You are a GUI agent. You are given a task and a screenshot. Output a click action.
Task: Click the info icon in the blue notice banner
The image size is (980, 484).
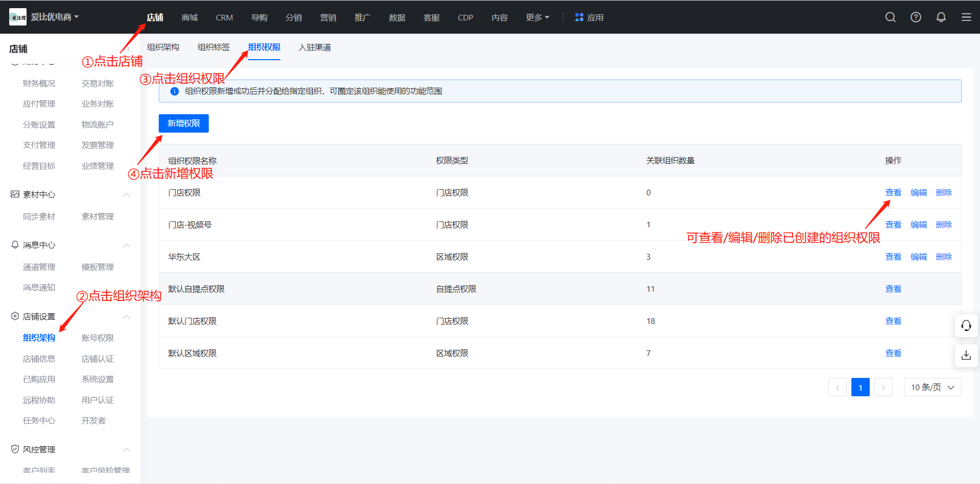tap(174, 91)
